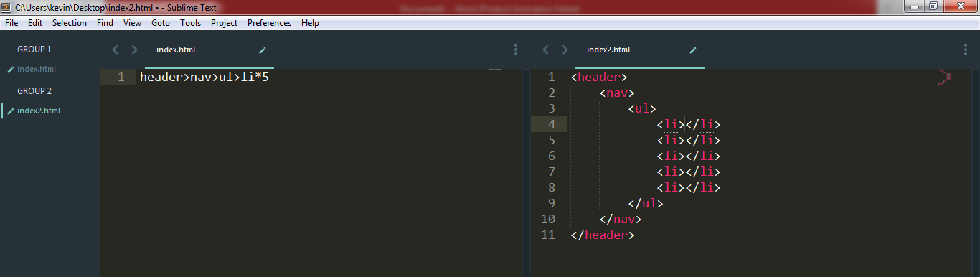
Task: Click the GROUP 1 sidebar heading
Action: click(x=34, y=50)
